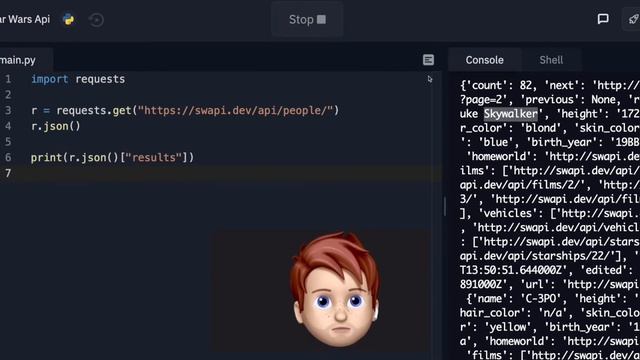Open the chat speech bubble icon

(x=603, y=19)
